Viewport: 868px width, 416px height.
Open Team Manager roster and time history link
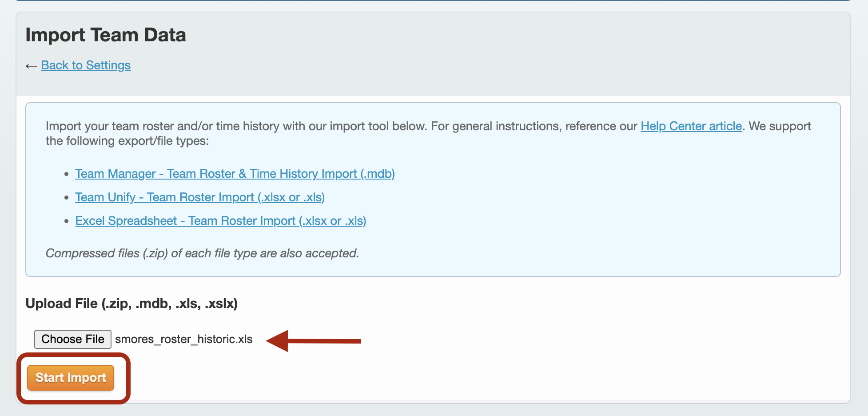tap(235, 174)
